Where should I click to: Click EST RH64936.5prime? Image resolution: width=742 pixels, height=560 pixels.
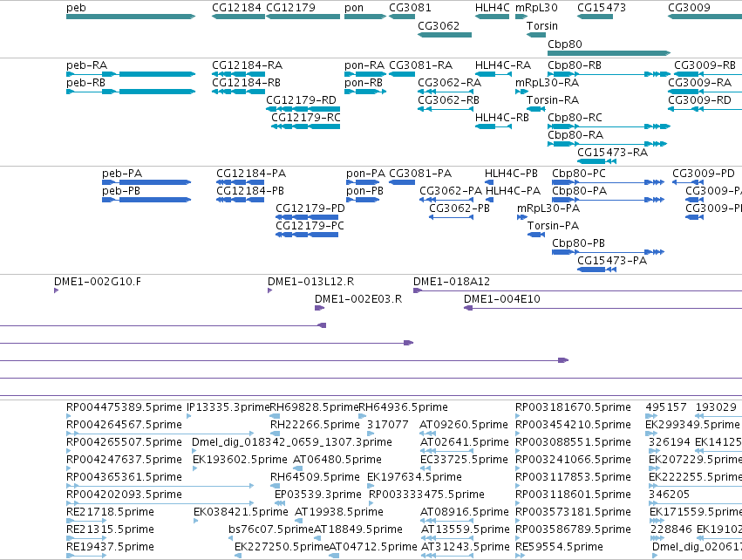403,407
